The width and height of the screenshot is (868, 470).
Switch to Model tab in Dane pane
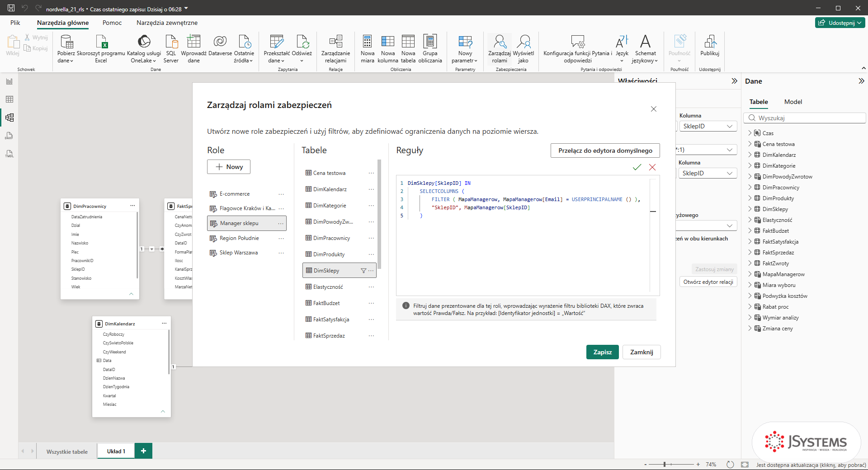(x=793, y=102)
